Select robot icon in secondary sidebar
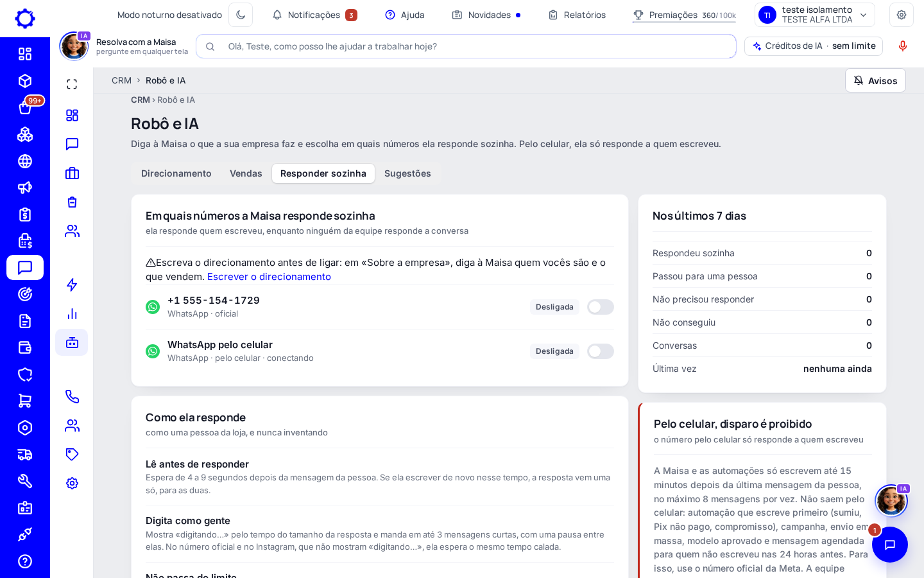The height and width of the screenshot is (578, 924). coord(72,342)
